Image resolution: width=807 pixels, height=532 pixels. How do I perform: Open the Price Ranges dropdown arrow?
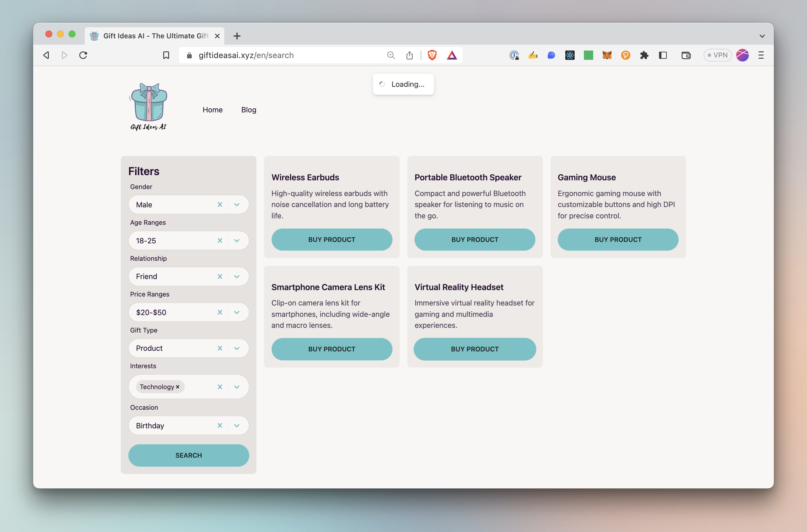[x=237, y=312]
